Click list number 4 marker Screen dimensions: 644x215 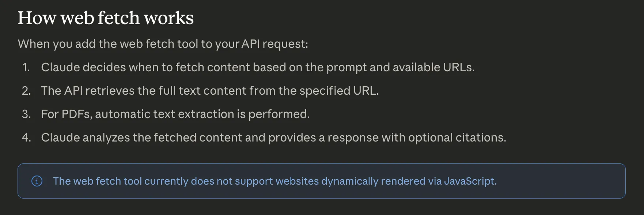(x=26, y=137)
